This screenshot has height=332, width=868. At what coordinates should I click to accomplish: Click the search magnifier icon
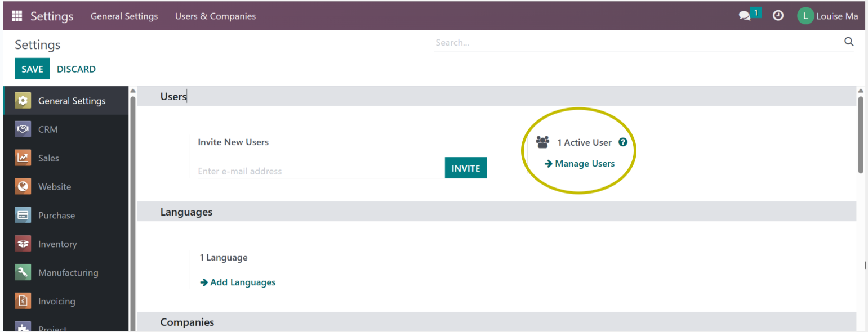[x=849, y=42]
